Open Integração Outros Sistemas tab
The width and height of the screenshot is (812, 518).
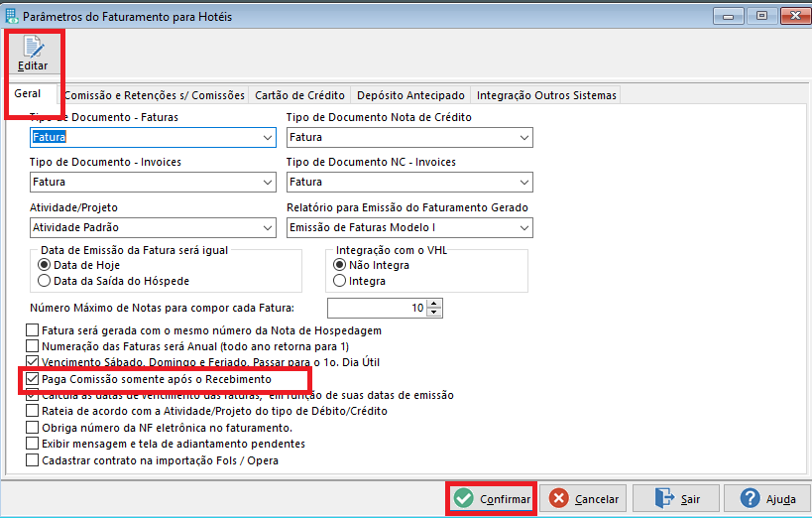point(546,95)
